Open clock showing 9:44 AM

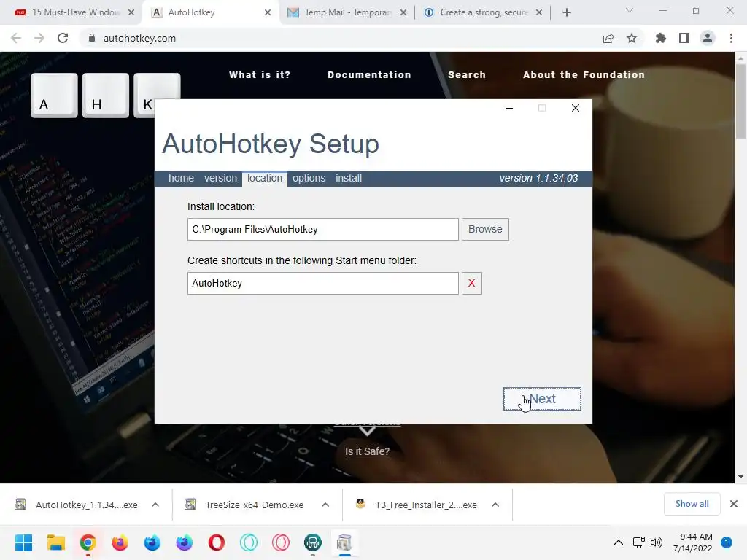tap(693, 542)
